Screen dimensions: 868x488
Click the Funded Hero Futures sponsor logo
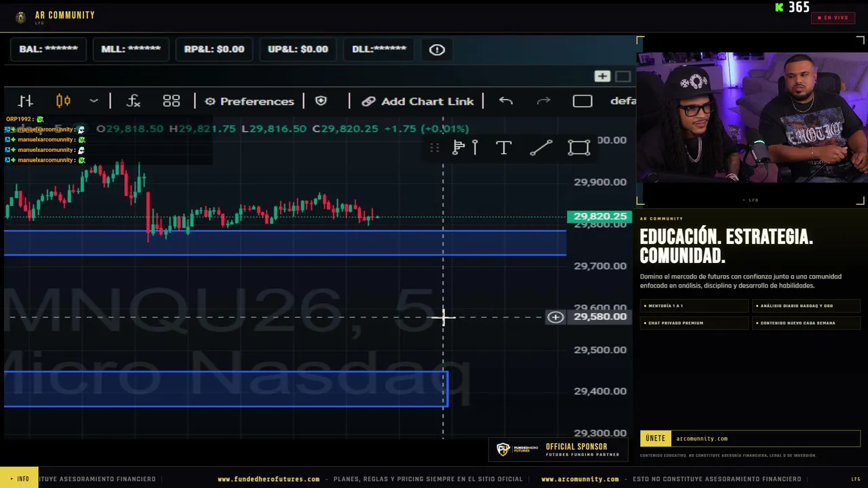(517, 449)
